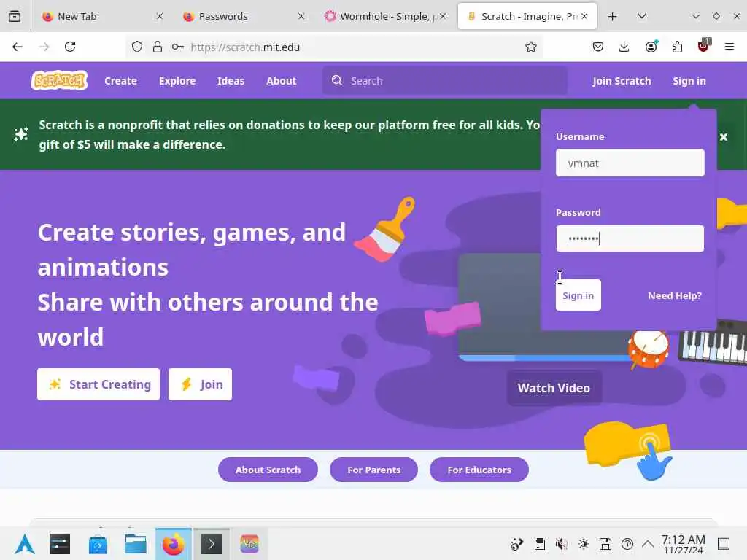Image resolution: width=747 pixels, height=560 pixels.
Task: Switch to the Passwords tab
Action: [x=244, y=16]
